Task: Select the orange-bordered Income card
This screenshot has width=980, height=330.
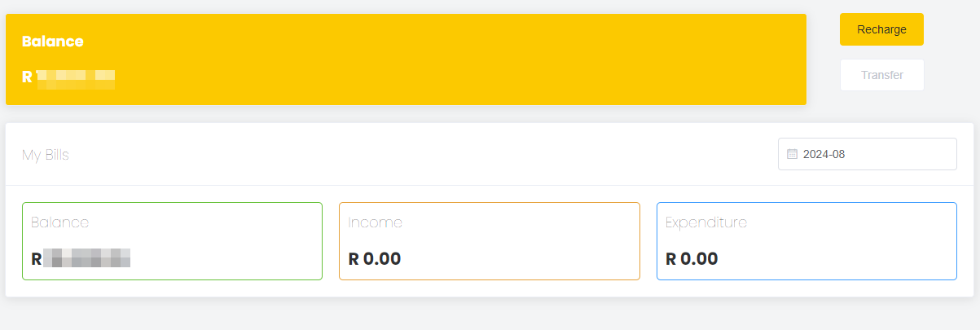Action: coord(489,241)
